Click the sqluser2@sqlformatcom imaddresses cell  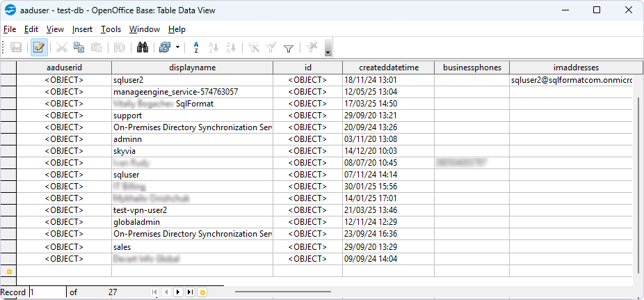(x=571, y=80)
